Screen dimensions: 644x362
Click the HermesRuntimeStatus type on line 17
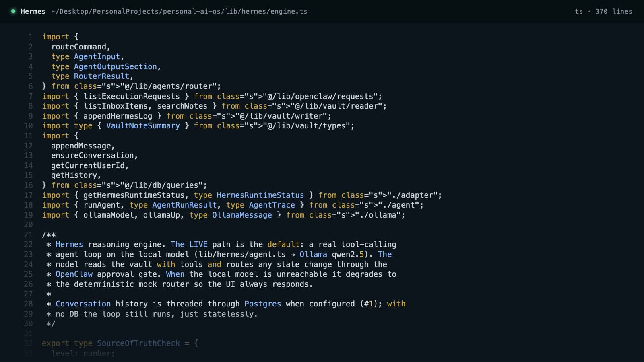pyautogui.click(x=260, y=195)
